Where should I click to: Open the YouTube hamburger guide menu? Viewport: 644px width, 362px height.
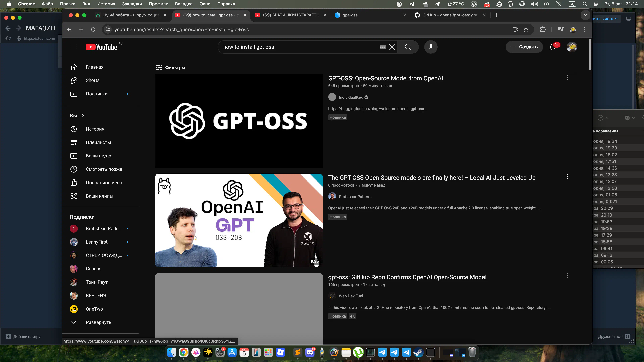73,47
